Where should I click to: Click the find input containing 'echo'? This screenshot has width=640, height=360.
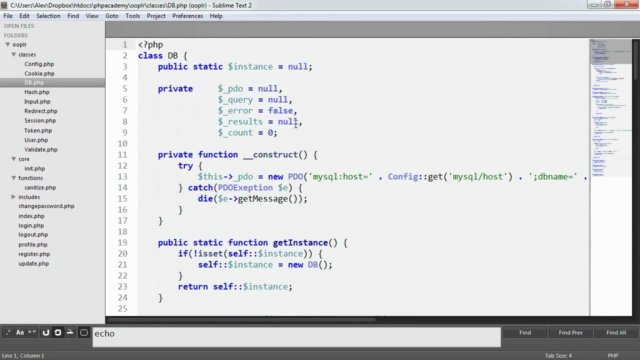pyautogui.click(x=296, y=337)
